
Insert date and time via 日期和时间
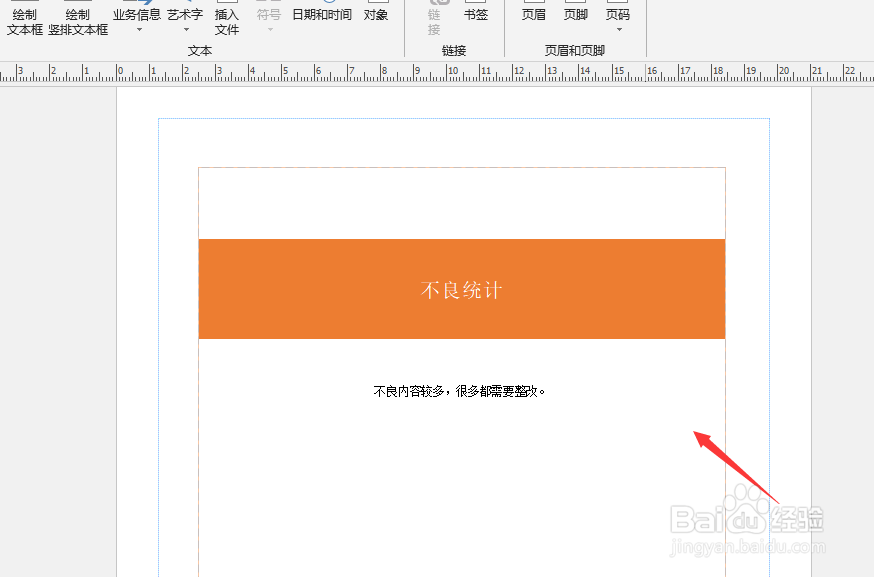tap(321, 14)
